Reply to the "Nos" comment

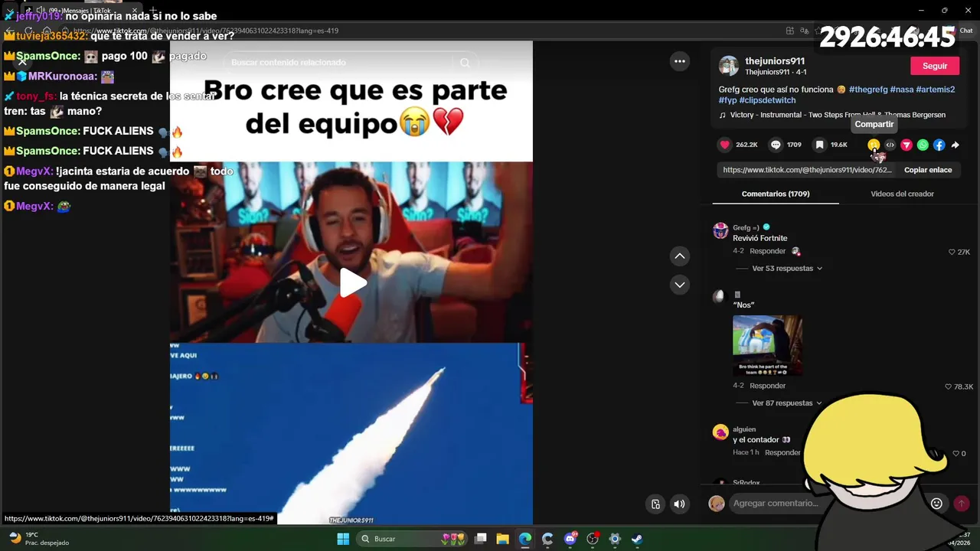(767, 386)
